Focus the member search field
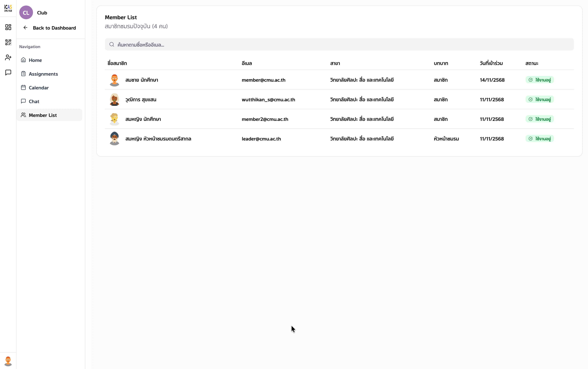The width and height of the screenshot is (588, 369). pos(339,44)
